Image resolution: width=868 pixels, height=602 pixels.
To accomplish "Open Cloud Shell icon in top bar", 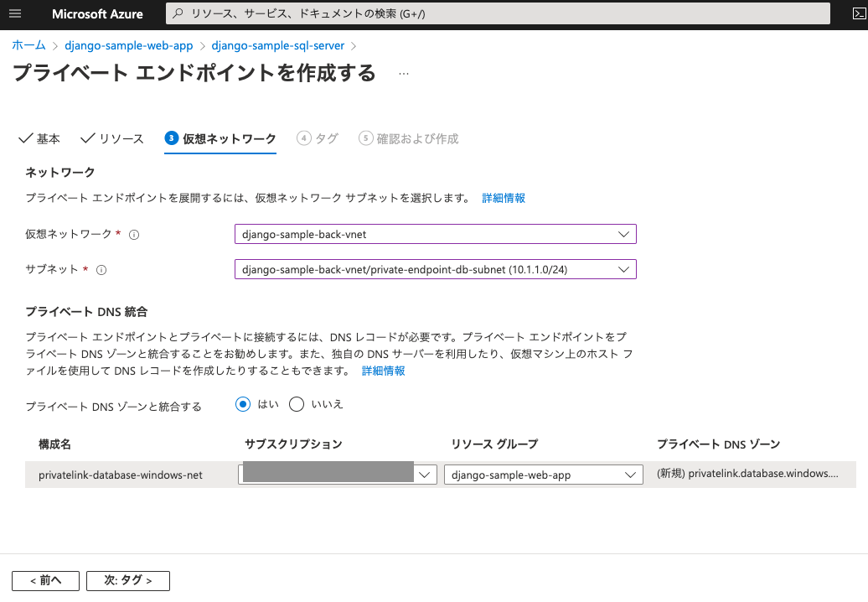I will 859,14.
